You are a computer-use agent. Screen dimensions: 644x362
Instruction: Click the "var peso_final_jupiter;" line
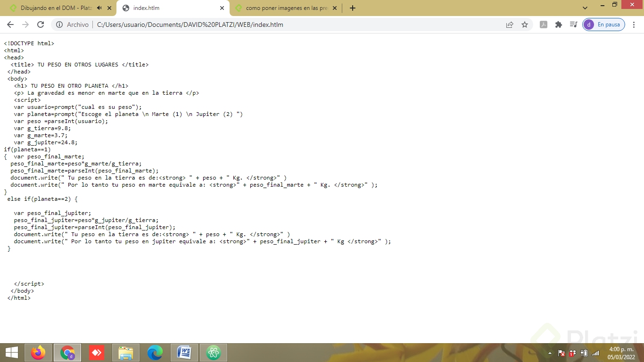(x=53, y=213)
